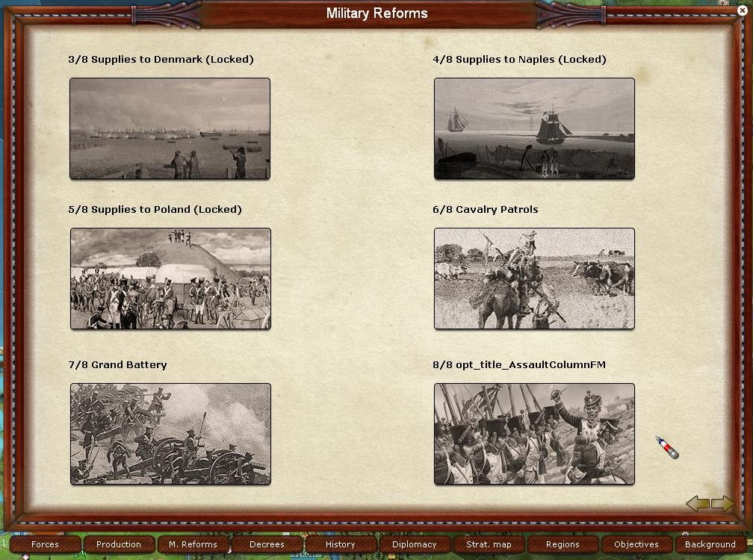This screenshot has width=753, height=560.
Task: View the Background tab
Action: [x=710, y=544]
